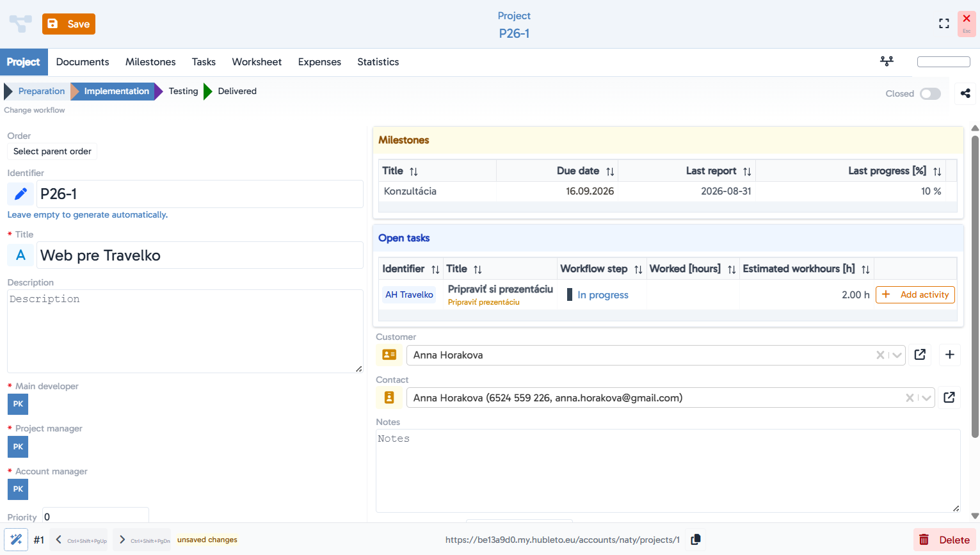
Task: Click the Description text area
Action: pyautogui.click(x=186, y=331)
